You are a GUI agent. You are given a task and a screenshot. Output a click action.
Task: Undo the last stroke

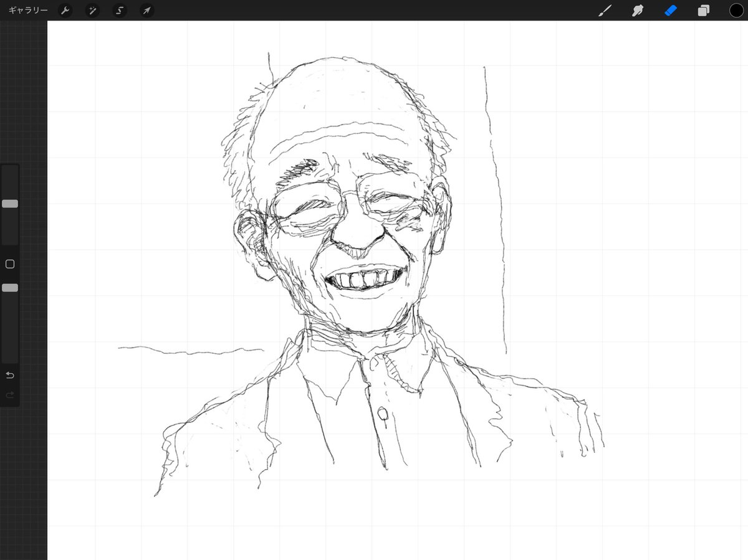point(10,375)
